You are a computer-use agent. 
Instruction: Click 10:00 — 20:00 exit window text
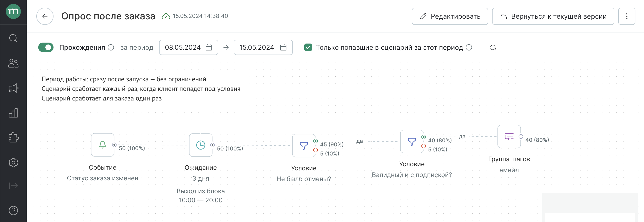201,200
